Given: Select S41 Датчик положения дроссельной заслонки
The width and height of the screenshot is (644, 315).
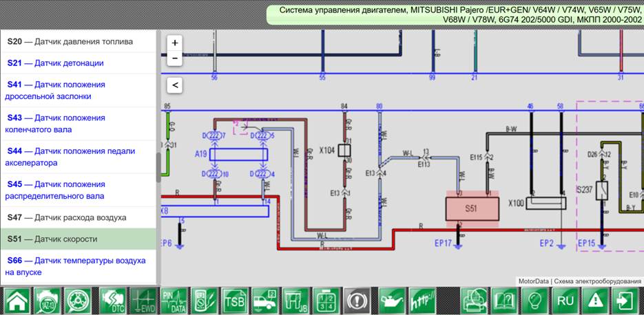Looking at the screenshot, I should [x=78, y=90].
